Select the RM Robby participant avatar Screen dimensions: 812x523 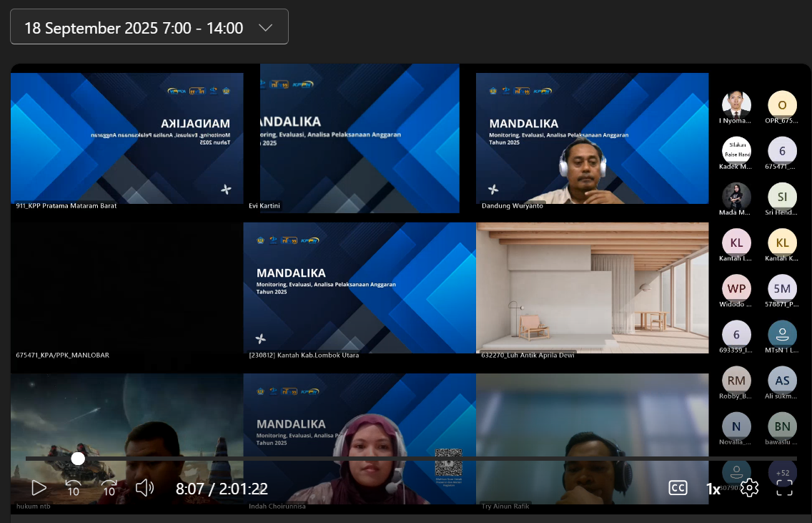click(x=736, y=381)
